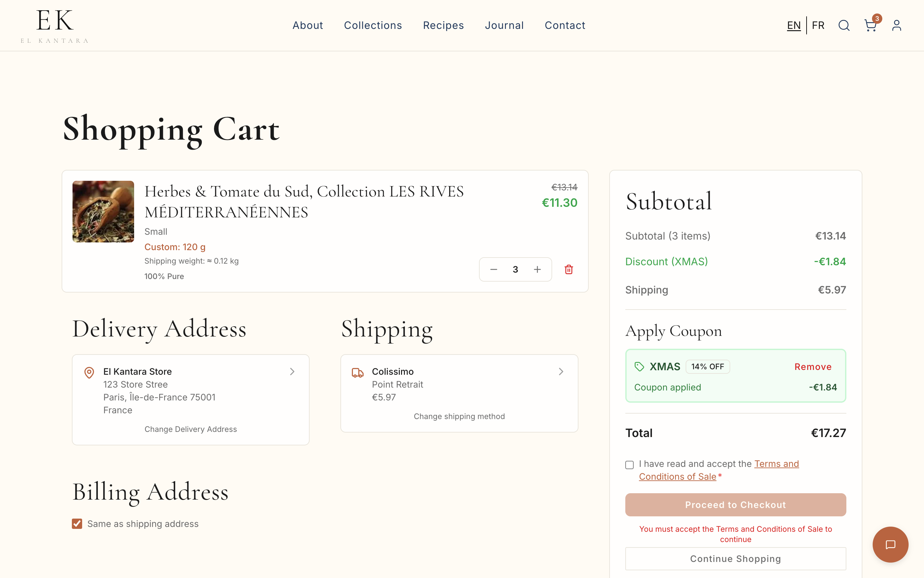Image resolution: width=924 pixels, height=578 pixels.
Task: Click the terms acceptance error message
Action: coord(735,534)
